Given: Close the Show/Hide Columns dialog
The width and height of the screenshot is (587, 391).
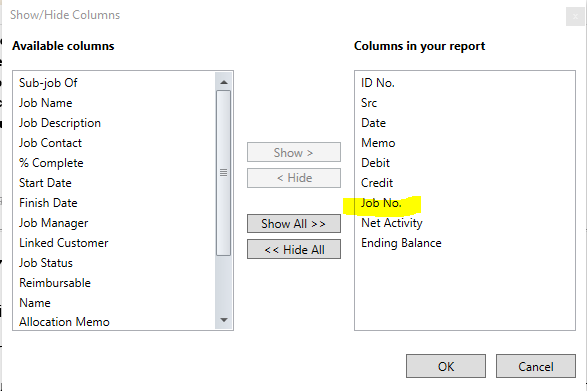Looking at the screenshot, I should tap(575, 17).
